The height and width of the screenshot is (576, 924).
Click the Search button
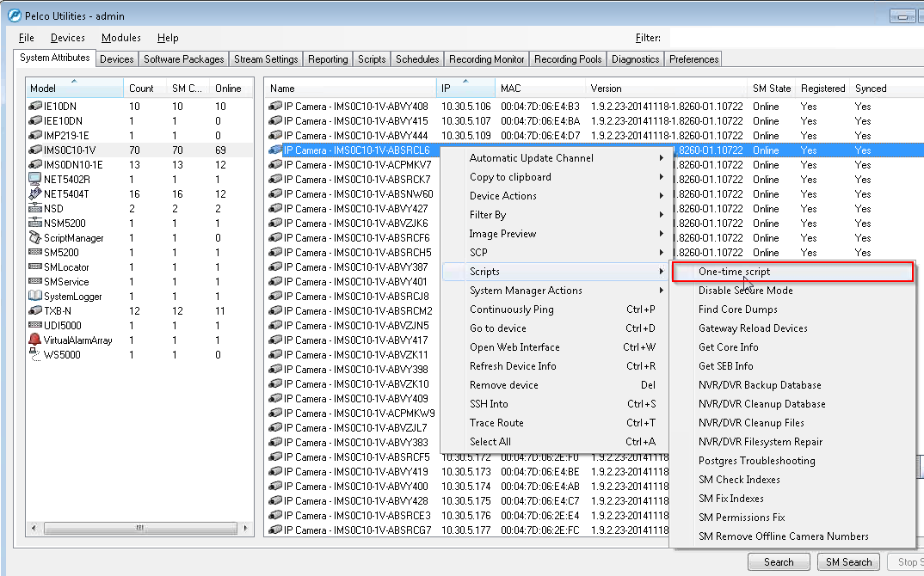778,562
